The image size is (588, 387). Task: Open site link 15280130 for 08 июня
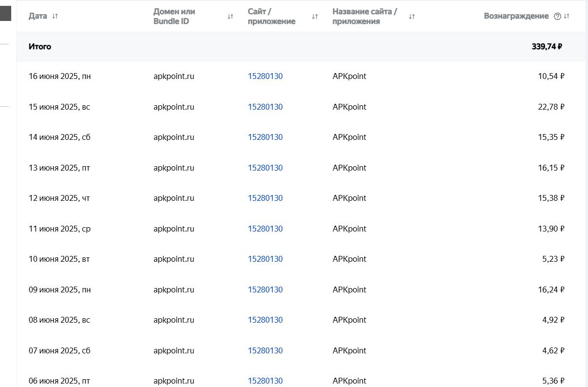pos(265,320)
